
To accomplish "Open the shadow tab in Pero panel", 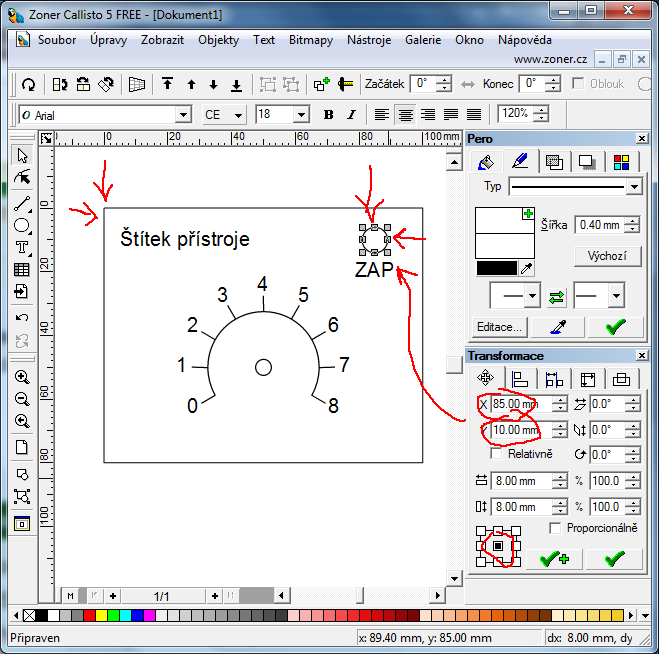I will (587, 162).
